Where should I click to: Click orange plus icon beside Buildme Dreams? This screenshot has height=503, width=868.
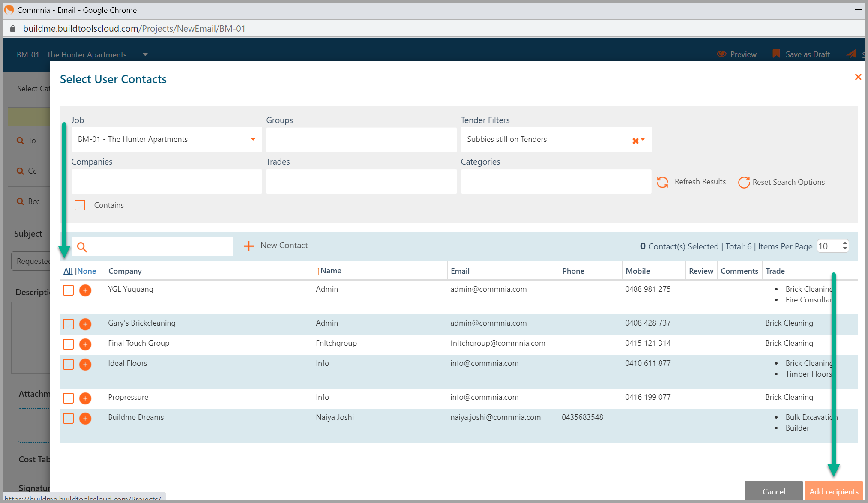tap(85, 419)
